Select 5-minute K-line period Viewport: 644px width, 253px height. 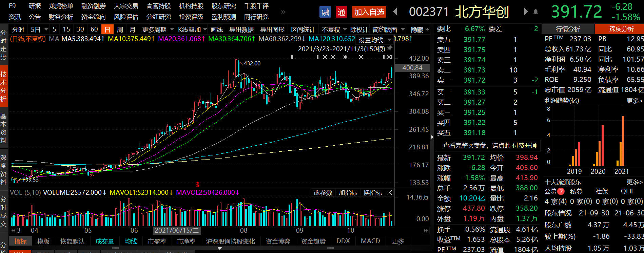click(54, 29)
